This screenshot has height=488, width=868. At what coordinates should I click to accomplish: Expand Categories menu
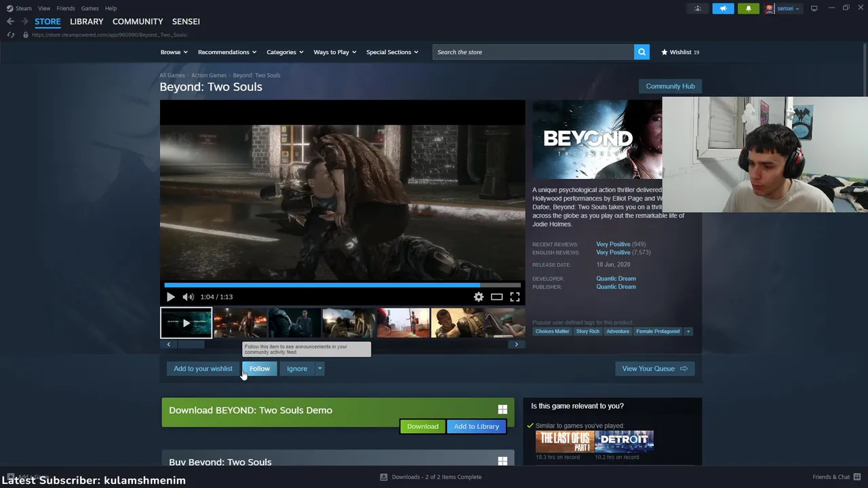tap(285, 52)
